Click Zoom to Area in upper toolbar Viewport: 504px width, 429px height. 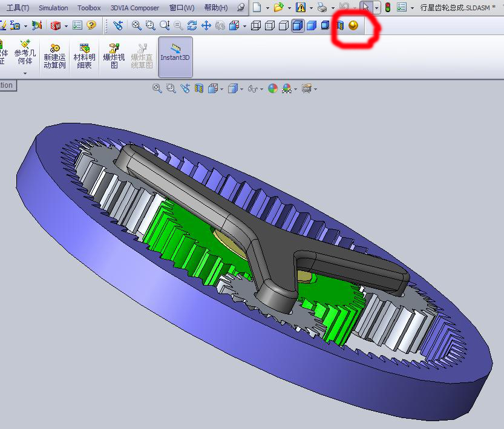coord(151,25)
